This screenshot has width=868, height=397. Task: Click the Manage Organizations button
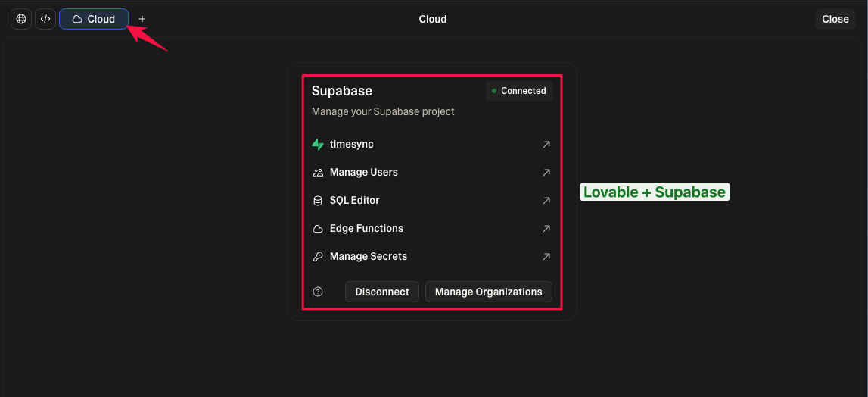[489, 292]
